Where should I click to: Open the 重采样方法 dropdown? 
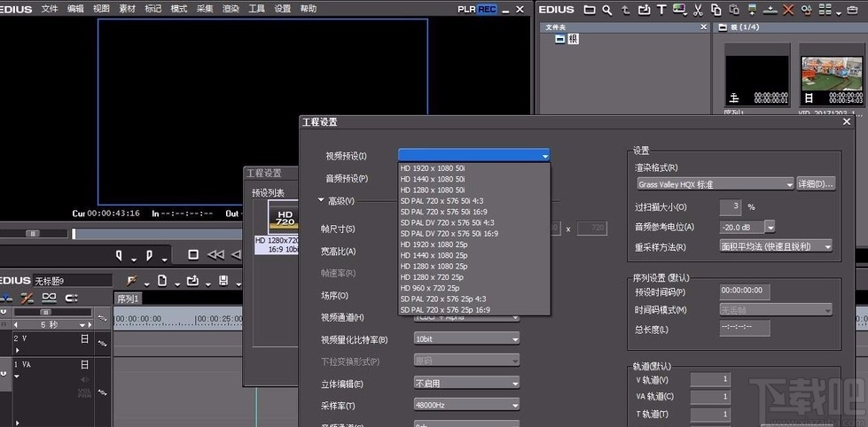pyautogui.click(x=776, y=246)
